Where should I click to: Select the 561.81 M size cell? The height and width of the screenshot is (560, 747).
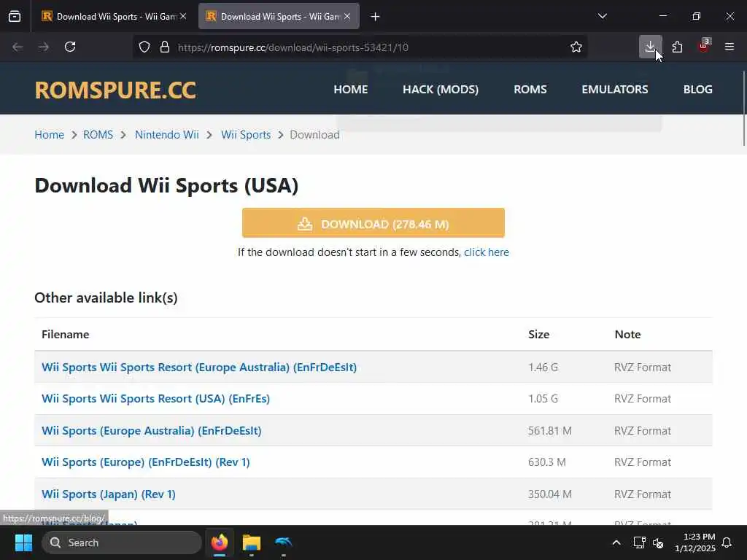coord(550,430)
